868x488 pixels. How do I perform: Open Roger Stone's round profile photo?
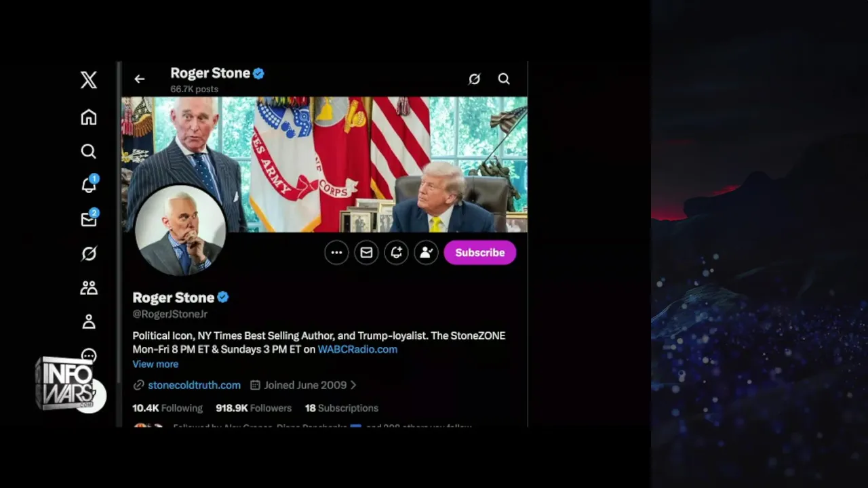180,231
